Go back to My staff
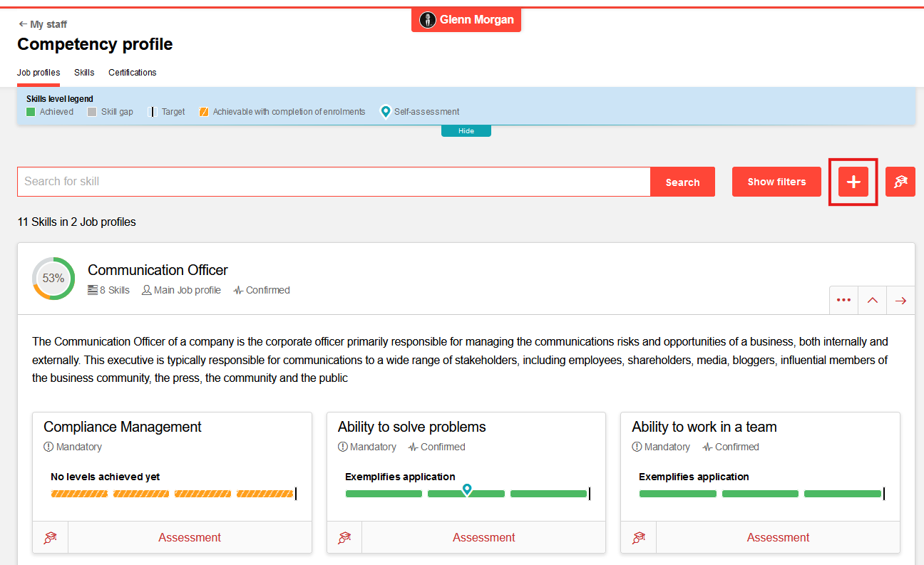Screen dimensions: 924x565 43,24
